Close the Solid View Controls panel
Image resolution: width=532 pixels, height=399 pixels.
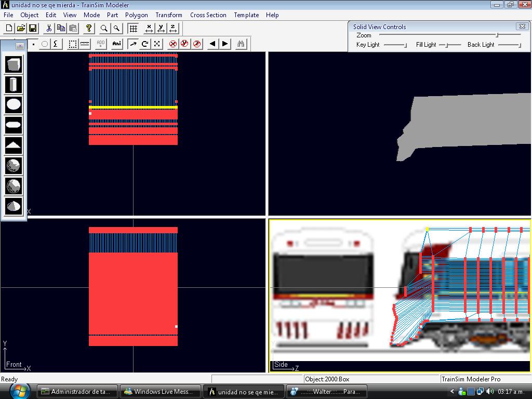point(522,26)
